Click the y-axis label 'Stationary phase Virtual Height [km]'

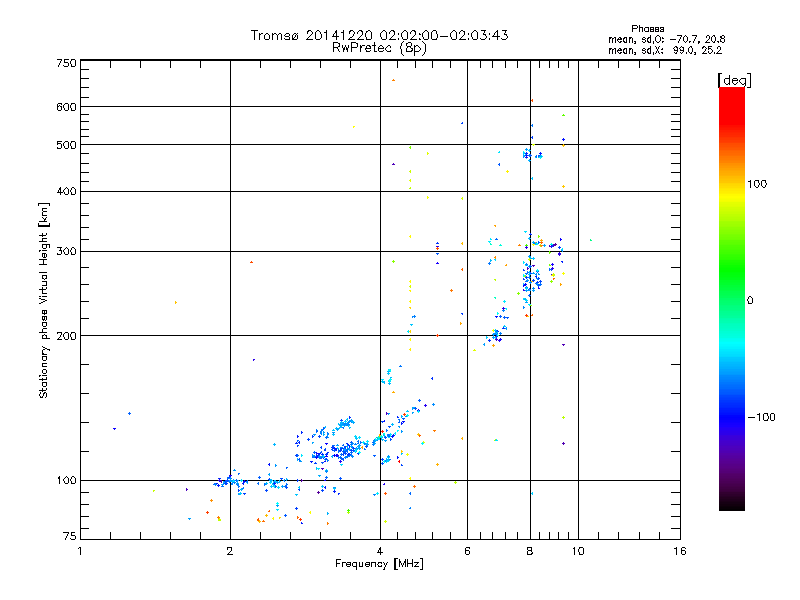pyautogui.click(x=43, y=300)
